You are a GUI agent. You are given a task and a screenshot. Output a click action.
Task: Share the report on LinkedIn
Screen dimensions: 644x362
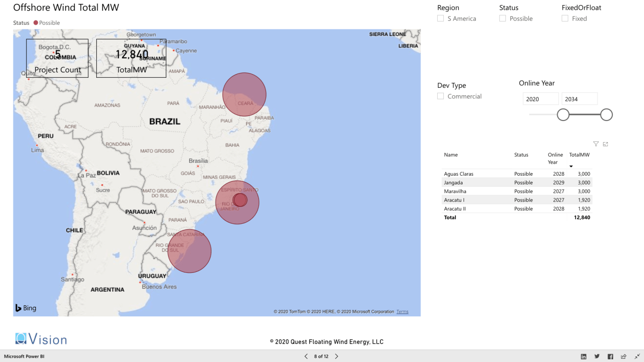(583, 356)
